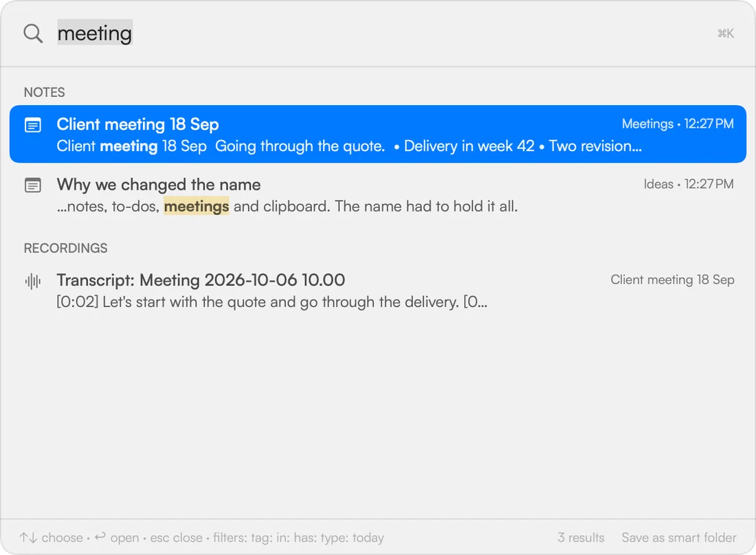
Task: Click the esc close hint
Action: click(x=176, y=537)
